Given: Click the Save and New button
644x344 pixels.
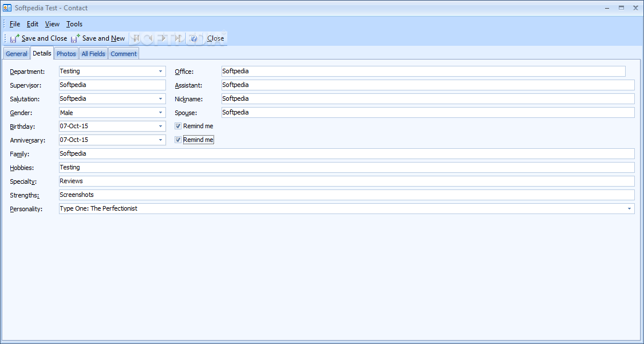Looking at the screenshot, I should [x=98, y=38].
